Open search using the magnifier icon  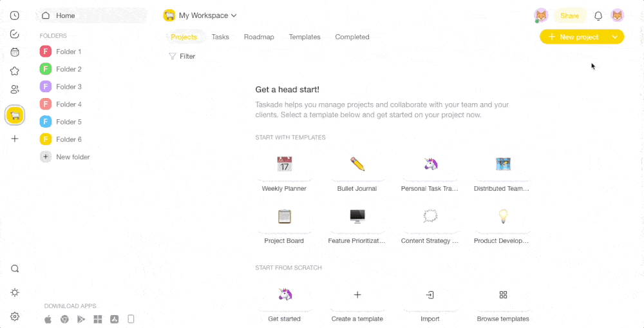(x=15, y=269)
